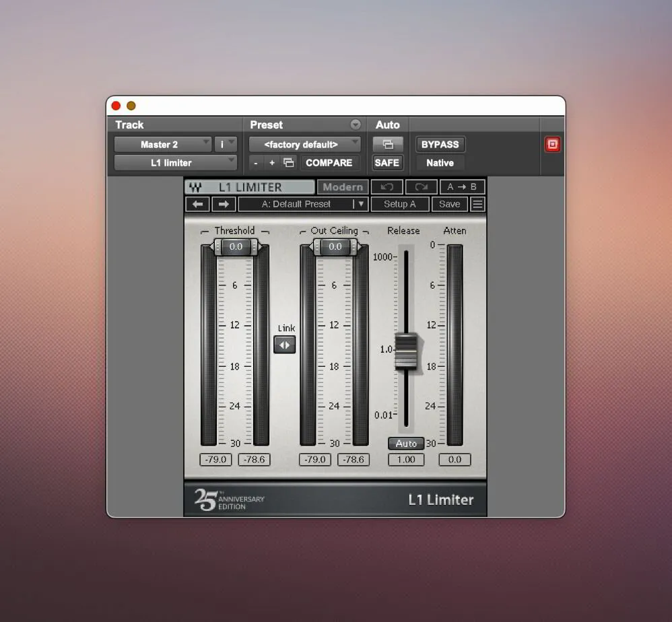Viewport: 672px width, 622px height.
Task: Click the Threshold fader handle showing 0.0
Action: tap(236, 247)
